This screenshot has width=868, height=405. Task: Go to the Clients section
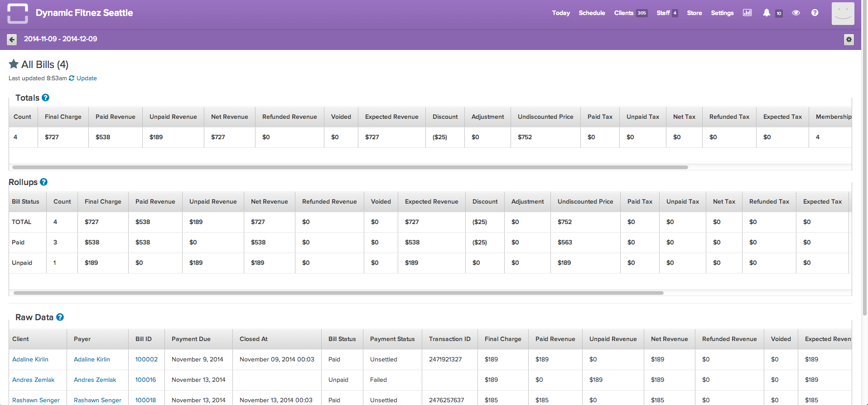tap(623, 13)
